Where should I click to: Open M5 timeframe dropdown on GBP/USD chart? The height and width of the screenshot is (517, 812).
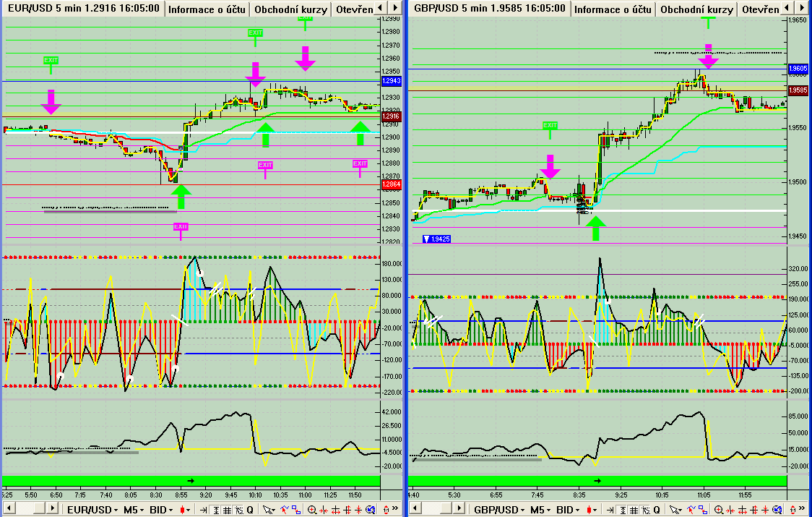540,510
